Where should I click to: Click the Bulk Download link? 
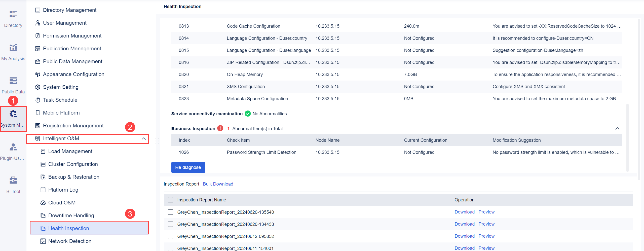tap(218, 184)
